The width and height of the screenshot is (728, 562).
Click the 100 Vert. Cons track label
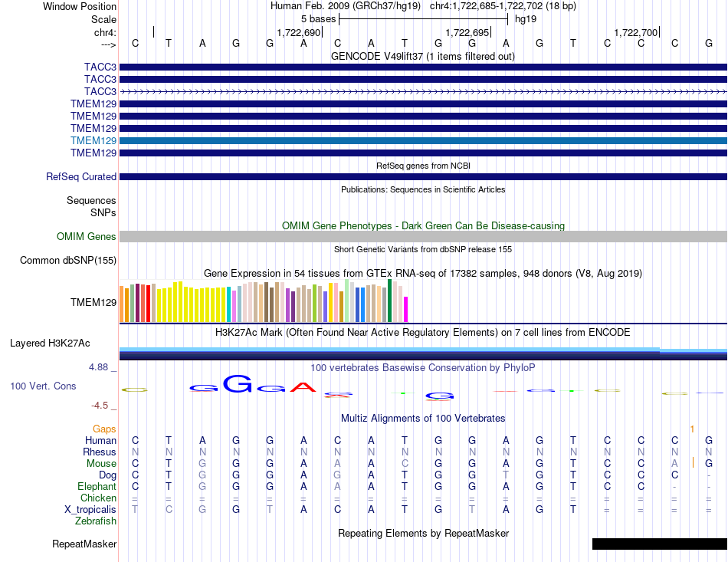click(43, 386)
